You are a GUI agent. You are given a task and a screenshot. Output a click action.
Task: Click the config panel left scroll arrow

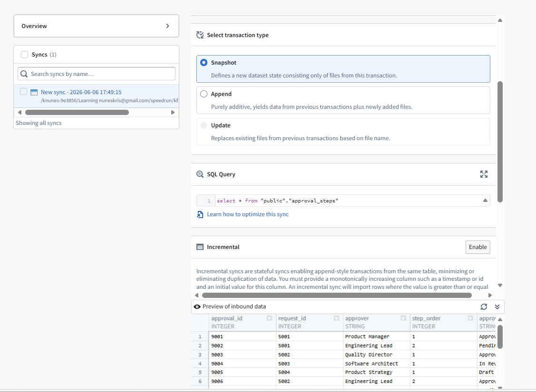coord(196,295)
